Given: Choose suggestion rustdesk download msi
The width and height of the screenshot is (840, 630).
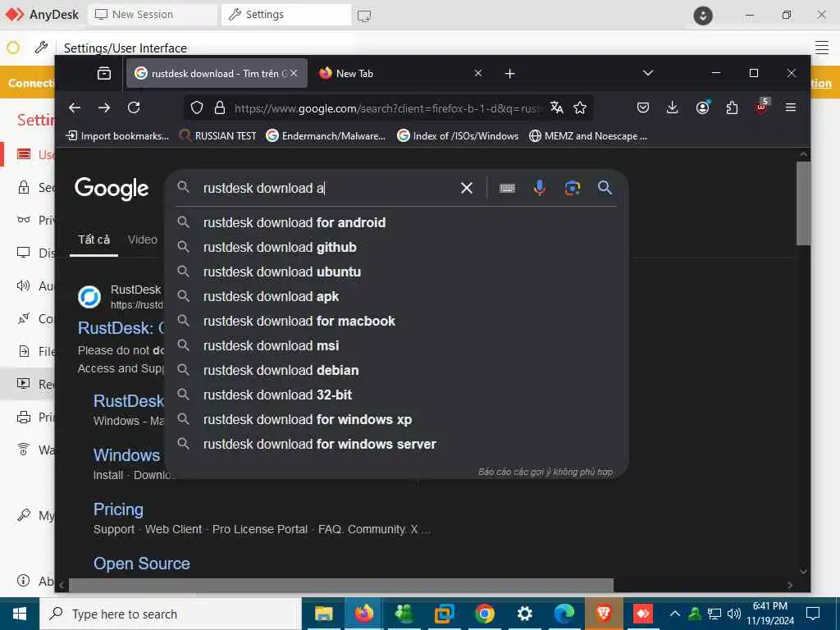Looking at the screenshot, I should (x=396, y=345).
